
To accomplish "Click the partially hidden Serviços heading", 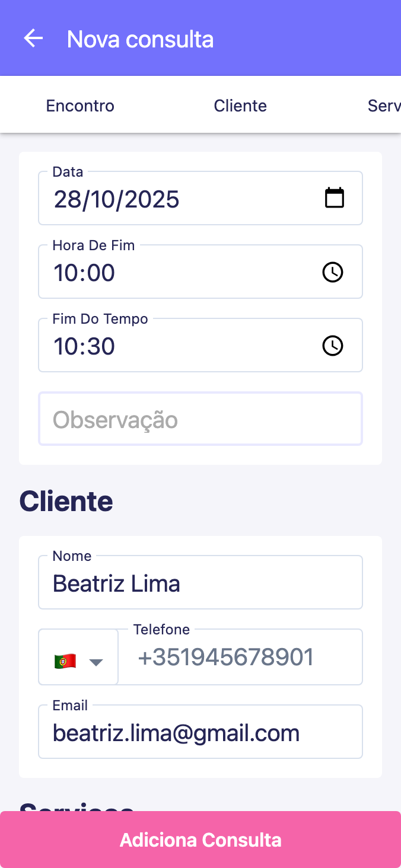I will point(76,806).
